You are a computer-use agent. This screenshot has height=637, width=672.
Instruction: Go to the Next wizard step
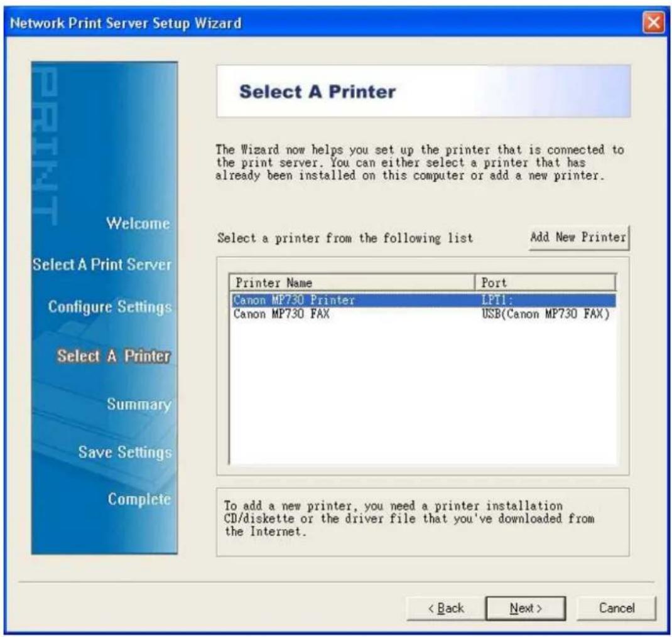pyautogui.click(x=526, y=608)
